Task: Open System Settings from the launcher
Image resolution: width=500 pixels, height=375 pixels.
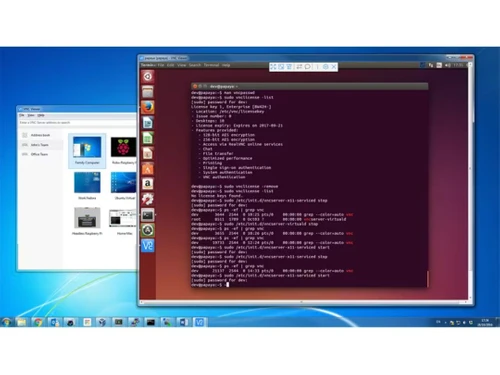Action: [148, 199]
